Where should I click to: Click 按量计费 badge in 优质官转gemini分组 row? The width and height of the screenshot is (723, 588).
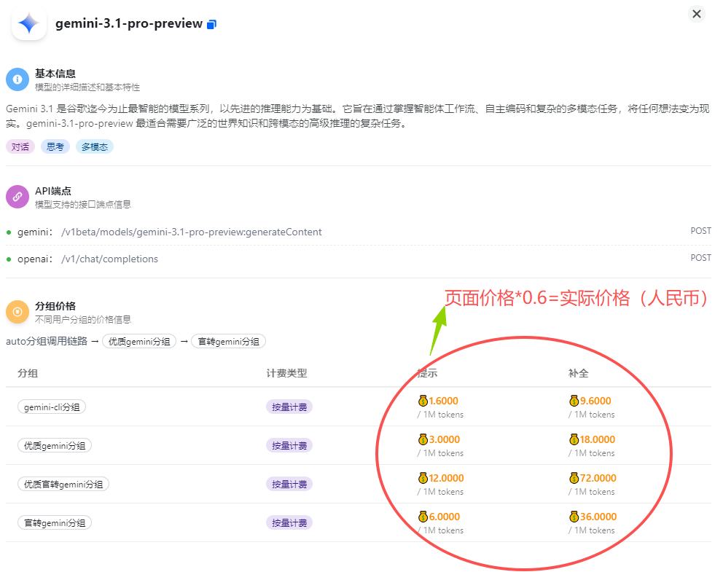289,485
